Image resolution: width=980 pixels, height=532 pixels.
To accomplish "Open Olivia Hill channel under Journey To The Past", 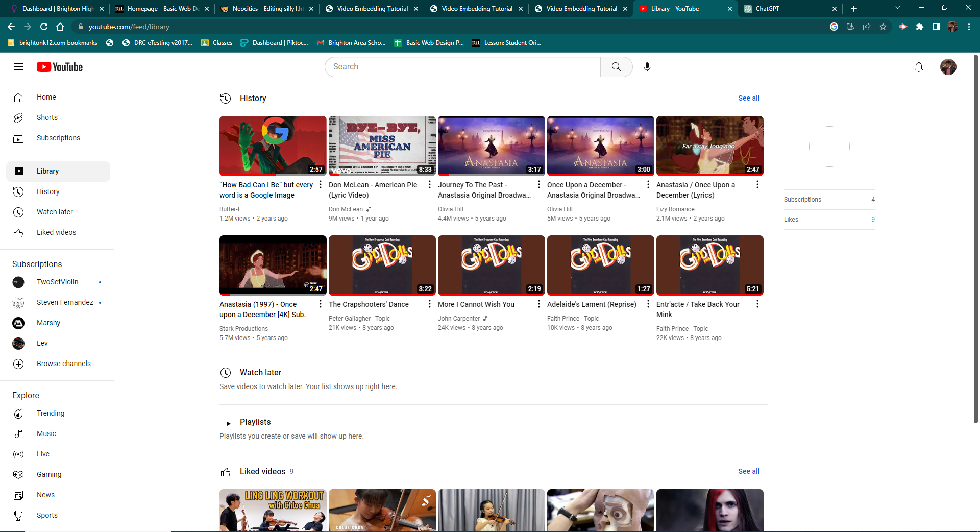I will (451, 209).
